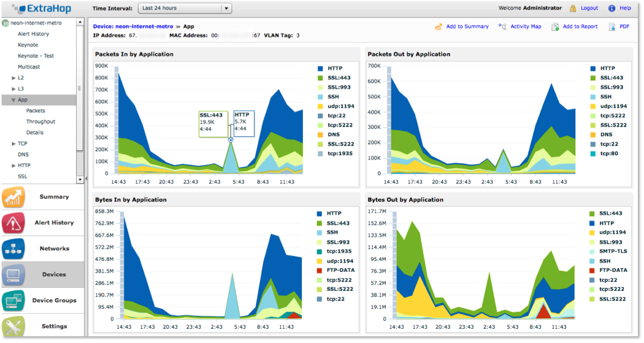Expand the L2 tree node
644x343 pixels.
point(13,78)
